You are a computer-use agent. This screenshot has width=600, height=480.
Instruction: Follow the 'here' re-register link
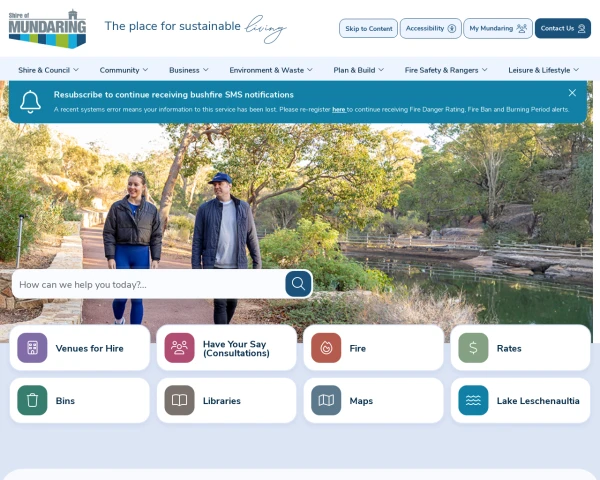point(339,109)
